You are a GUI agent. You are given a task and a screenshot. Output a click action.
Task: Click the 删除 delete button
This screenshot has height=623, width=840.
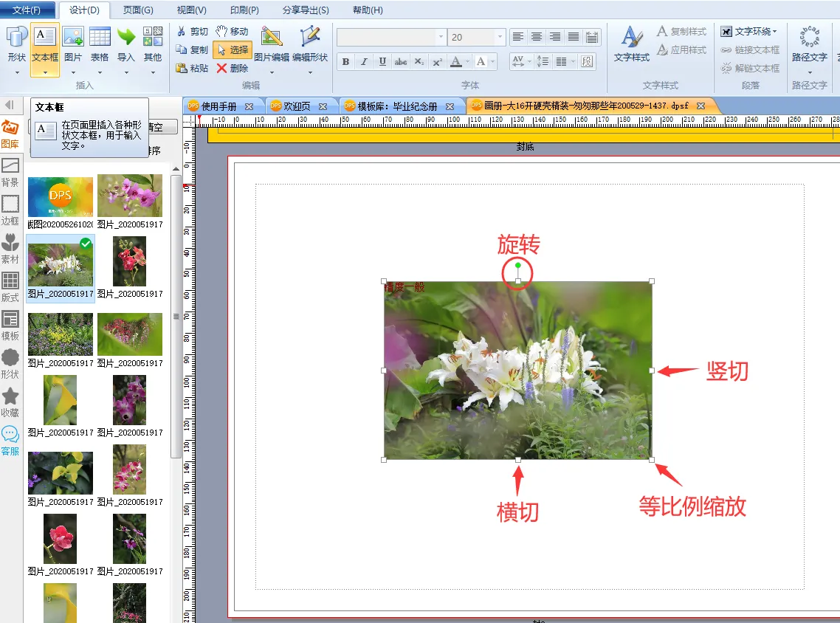[232, 68]
